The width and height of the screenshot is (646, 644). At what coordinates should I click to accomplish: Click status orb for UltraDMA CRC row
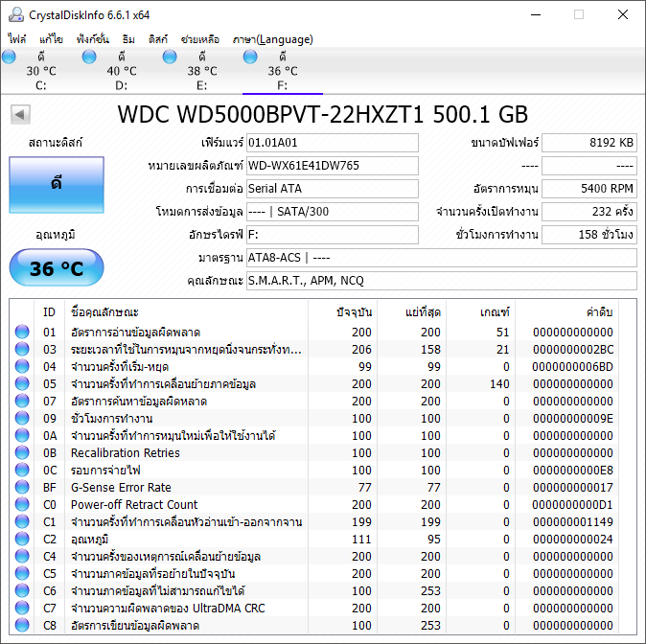[x=22, y=609]
